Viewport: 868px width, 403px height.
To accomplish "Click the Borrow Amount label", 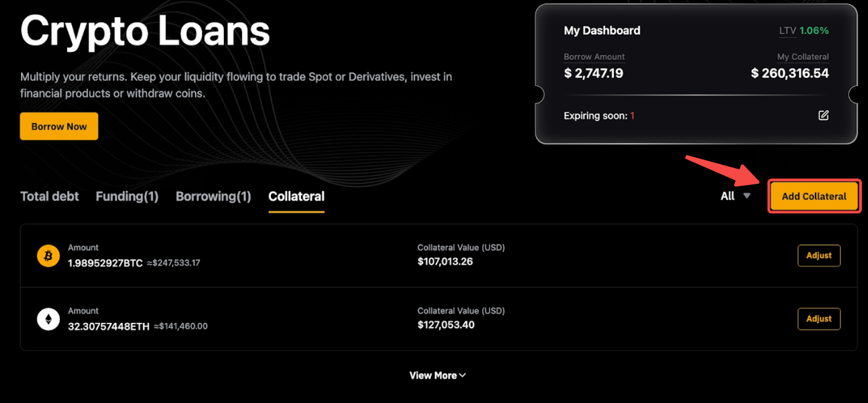I will 594,57.
